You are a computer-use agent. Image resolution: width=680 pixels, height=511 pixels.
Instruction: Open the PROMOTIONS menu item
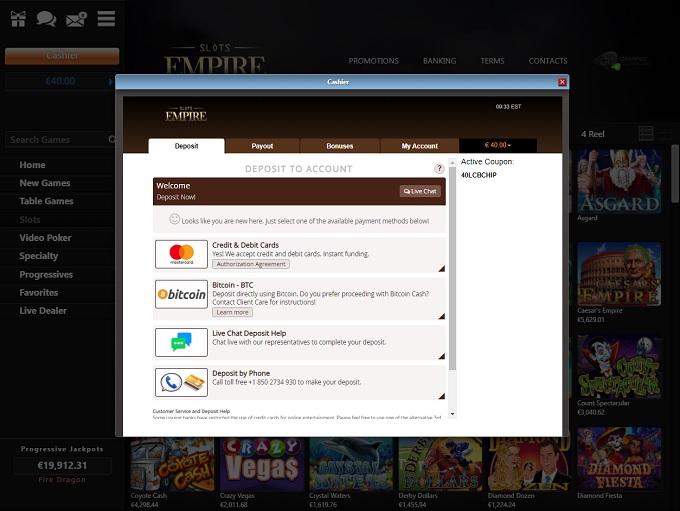tap(373, 61)
